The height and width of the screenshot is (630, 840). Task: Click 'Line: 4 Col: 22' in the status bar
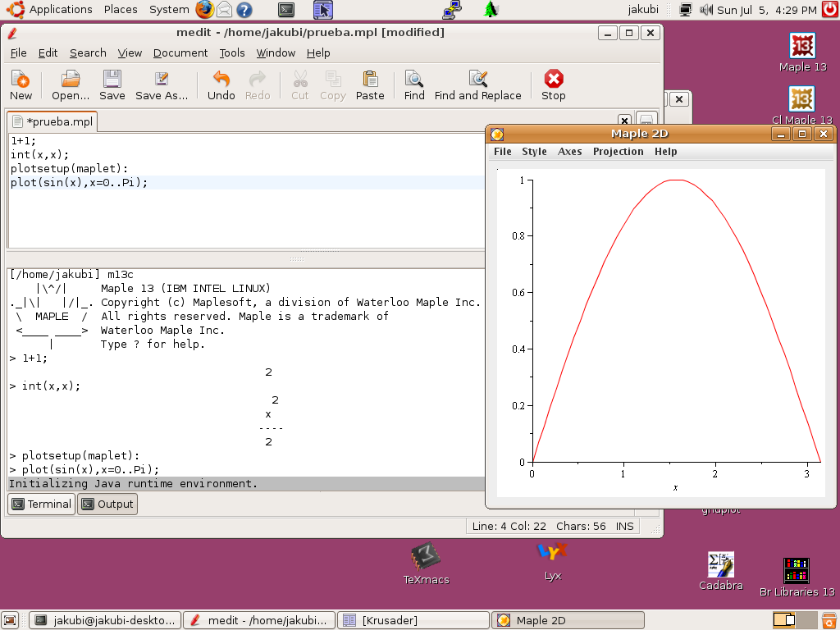509,526
